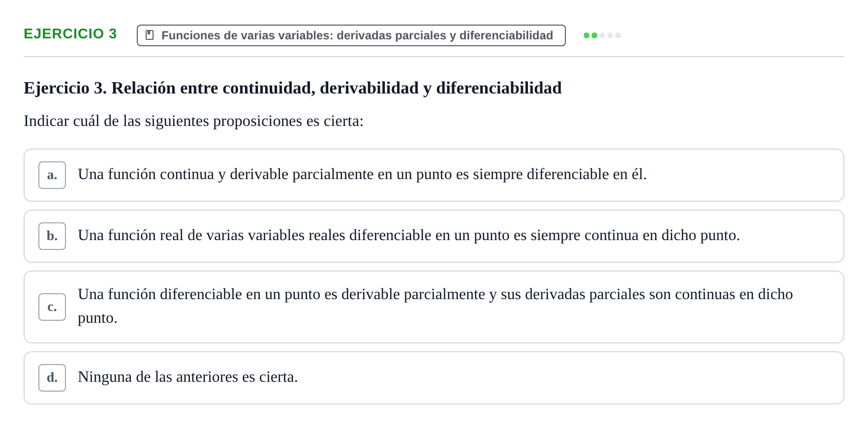Choose option d. Ninguna de las anteriores
868x429 pixels.
click(x=434, y=378)
